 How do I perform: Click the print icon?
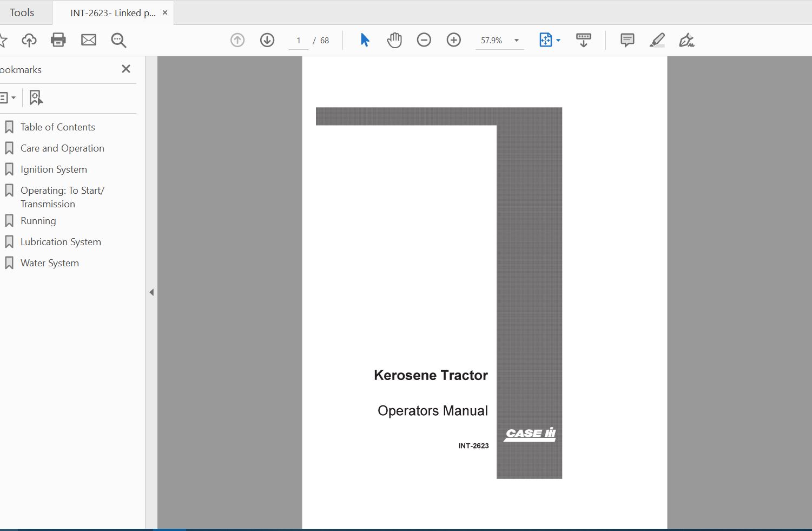pos(58,40)
